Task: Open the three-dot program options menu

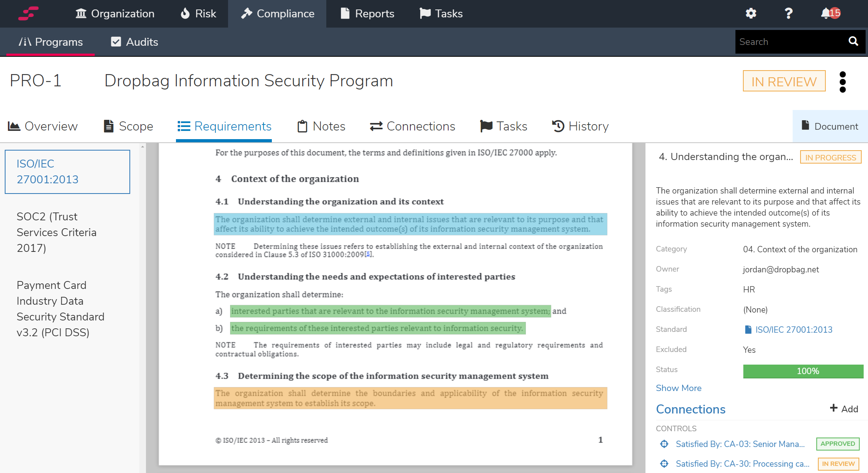Action: pos(843,82)
